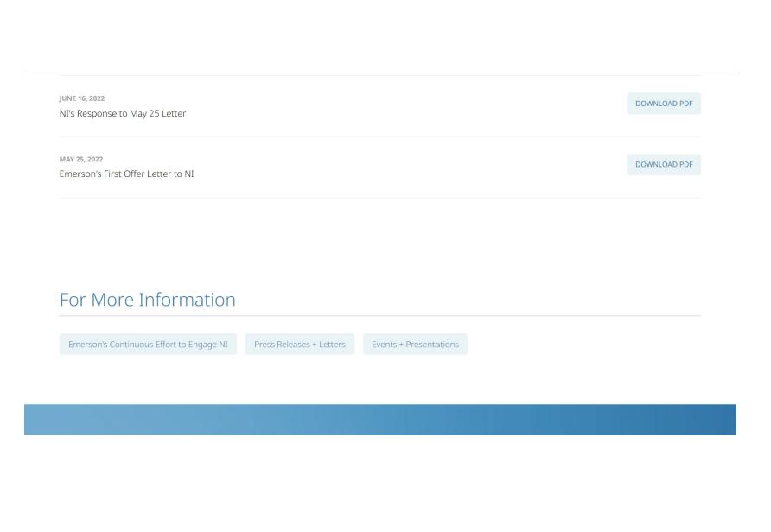Select the 'Emerson's First Offer Letter to NI' title

[126, 174]
